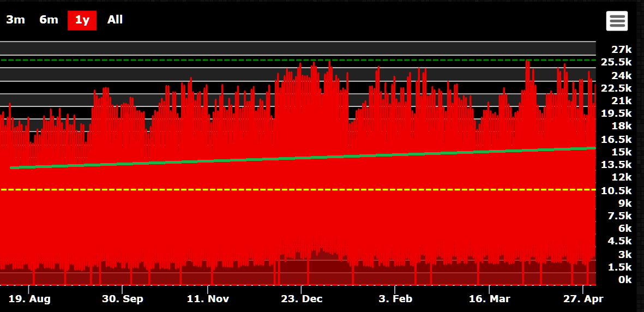
Task: Select the 3. Feb axis label
Action: click(395, 299)
